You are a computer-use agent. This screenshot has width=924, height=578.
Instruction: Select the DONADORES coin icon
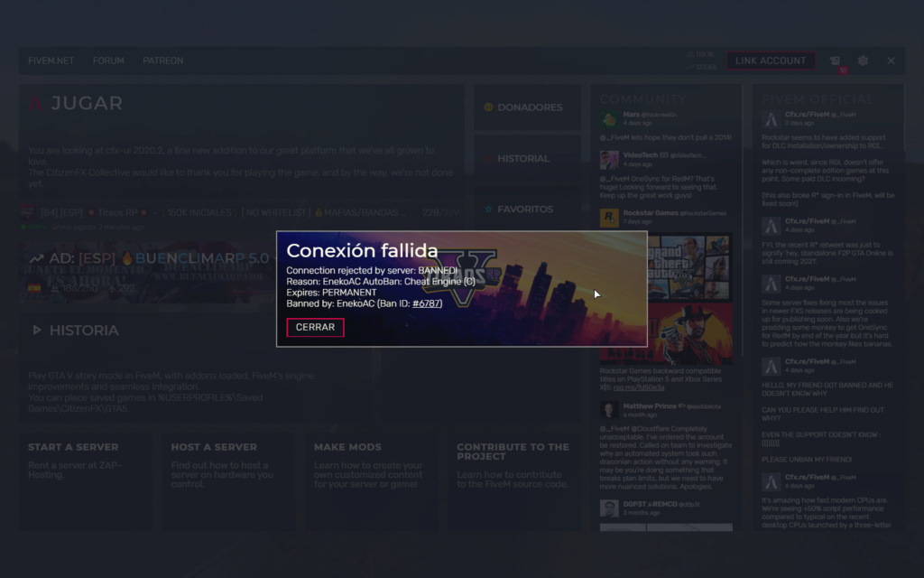point(488,107)
